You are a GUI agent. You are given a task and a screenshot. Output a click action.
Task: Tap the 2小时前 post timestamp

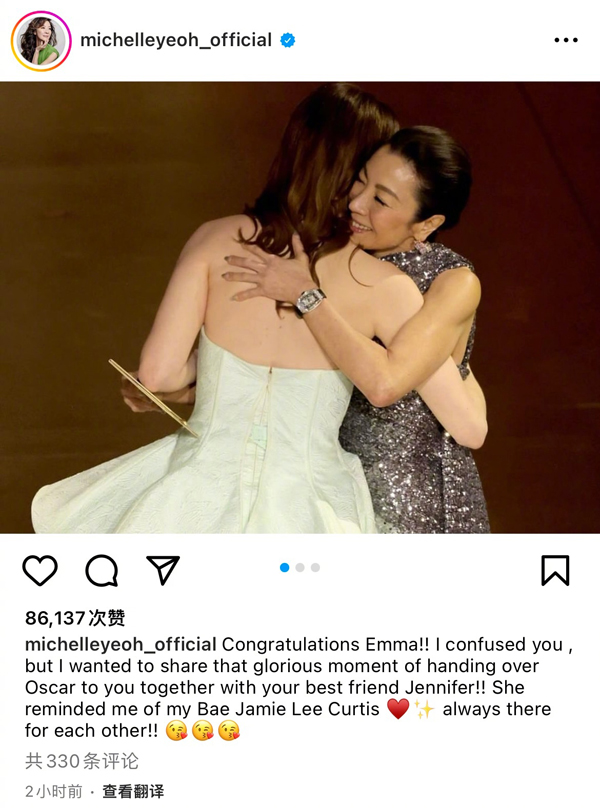pyautogui.click(x=54, y=791)
